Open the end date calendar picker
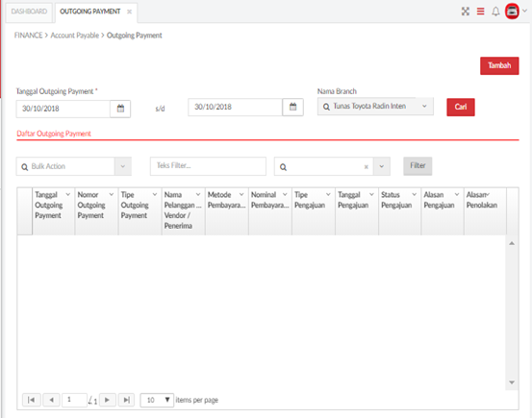 pos(292,107)
